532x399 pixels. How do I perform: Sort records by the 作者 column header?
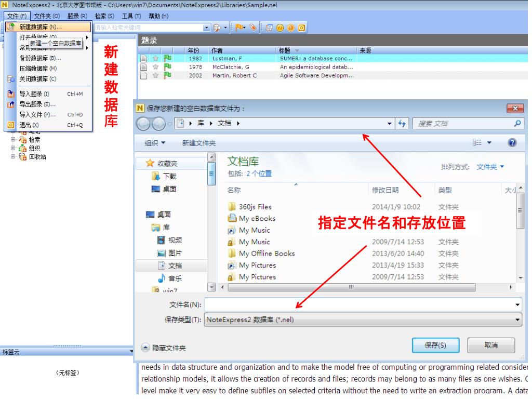(242, 50)
